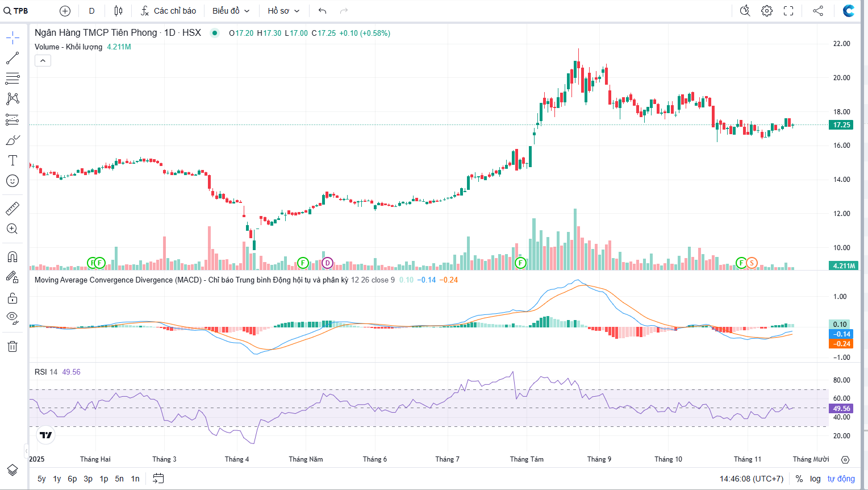Open Các chỉ báo indicators button
The image size is (868, 490).
(168, 11)
